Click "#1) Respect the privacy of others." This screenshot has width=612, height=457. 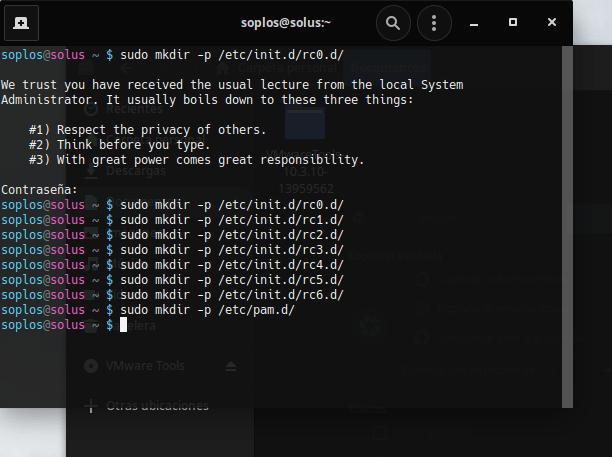click(x=148, y=130)
